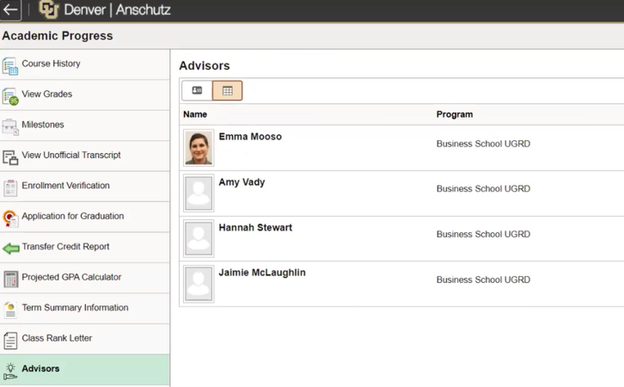The width and height of the screenshot is (624, 387).
Task: Click the View Grades icon
Action: pos(10,96)
